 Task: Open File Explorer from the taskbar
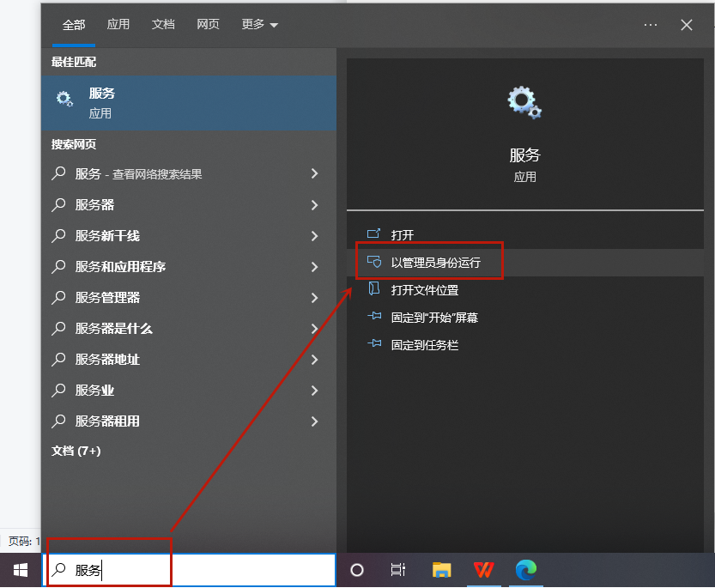point(441,569)
